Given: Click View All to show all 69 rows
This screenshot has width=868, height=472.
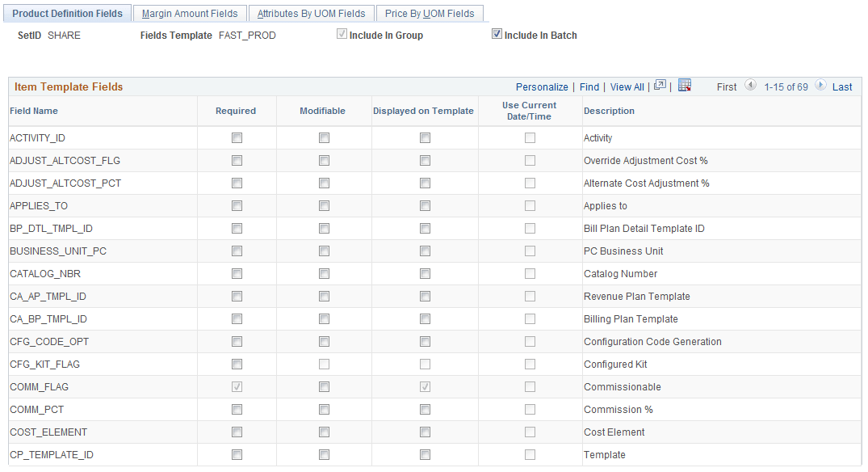Looking at the screenshot, I should [x=627, y=86].
